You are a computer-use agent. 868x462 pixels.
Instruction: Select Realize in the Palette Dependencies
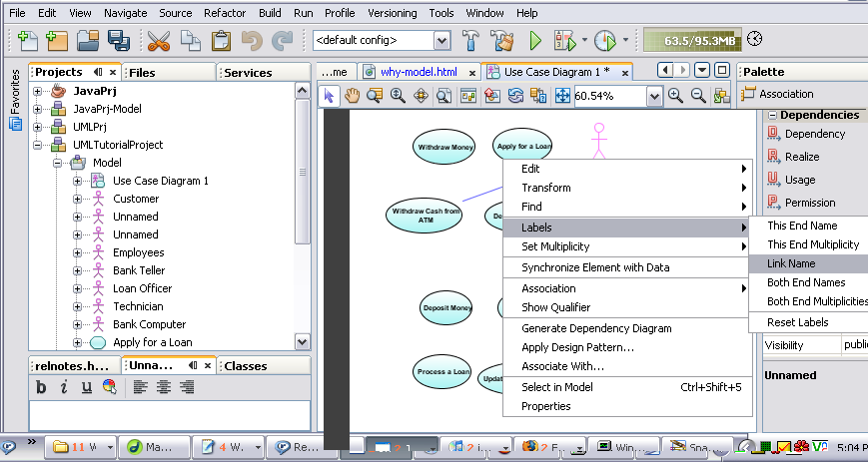tap(802, 157)
